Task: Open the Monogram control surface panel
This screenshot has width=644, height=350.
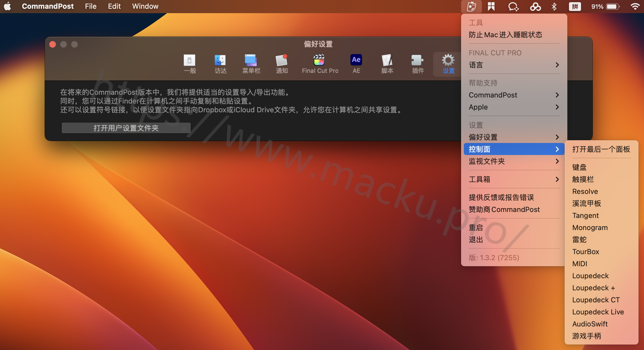Action: pyautogui.click(x=602, y=228)
